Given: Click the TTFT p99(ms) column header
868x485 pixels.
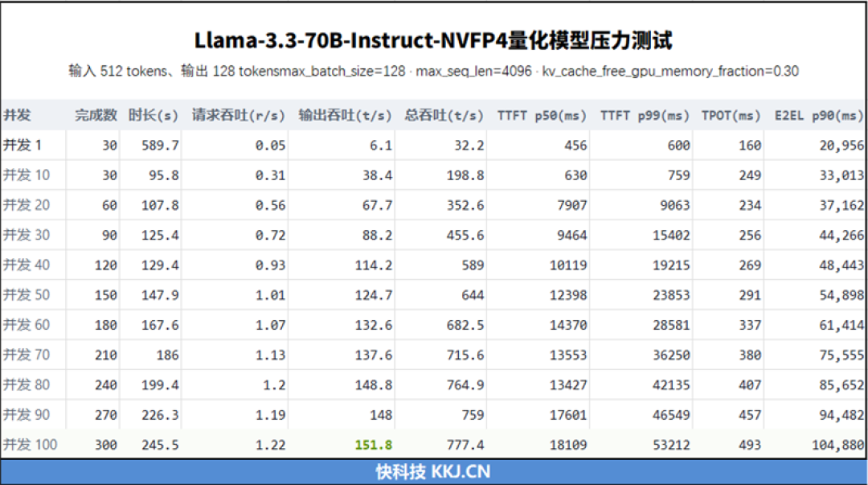Looking at the screenshot, I should click(x=645, y=115).
